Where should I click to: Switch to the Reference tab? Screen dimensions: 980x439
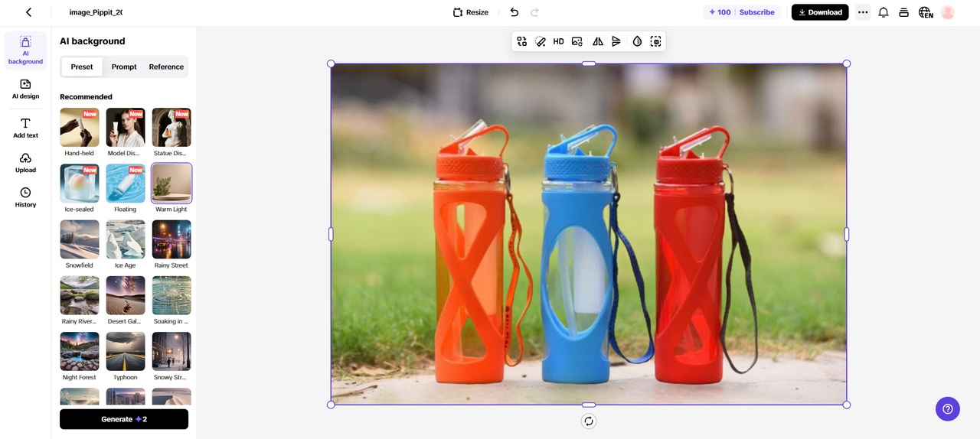pos(166,67)
